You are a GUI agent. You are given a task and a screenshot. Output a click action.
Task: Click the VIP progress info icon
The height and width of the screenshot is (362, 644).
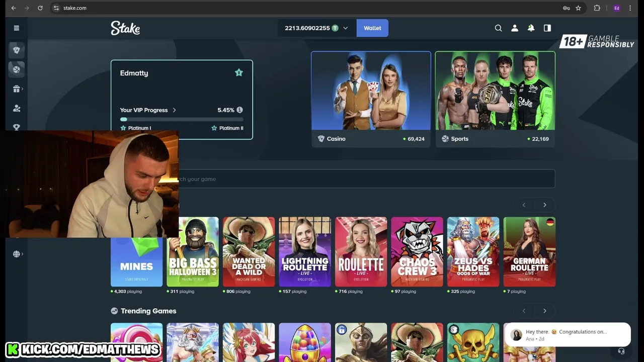(x=239, y=110)
